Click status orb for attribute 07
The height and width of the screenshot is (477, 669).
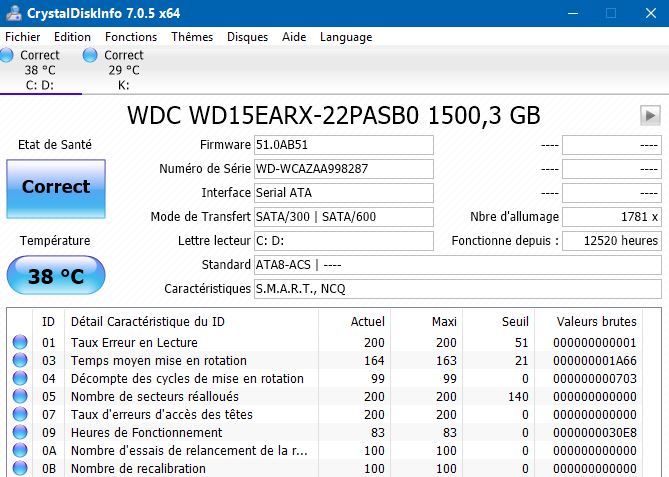tap(20, 414)
